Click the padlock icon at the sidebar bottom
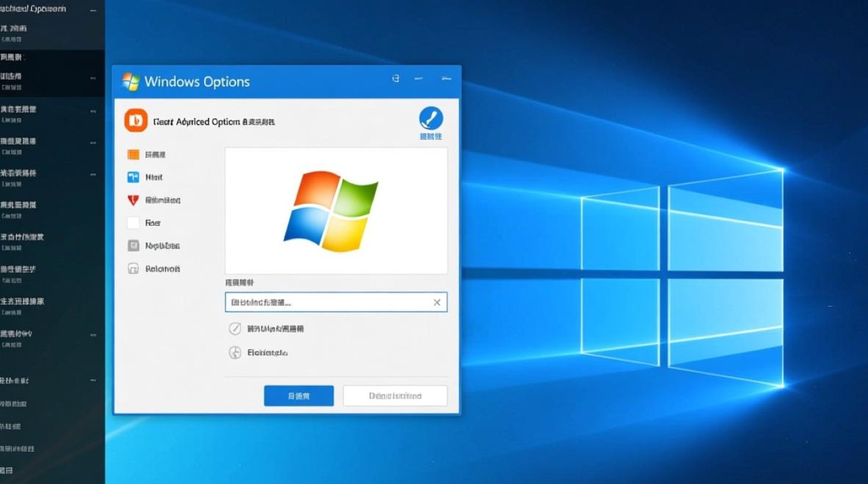This screenshot has height=484, width=868. [132, 268]
